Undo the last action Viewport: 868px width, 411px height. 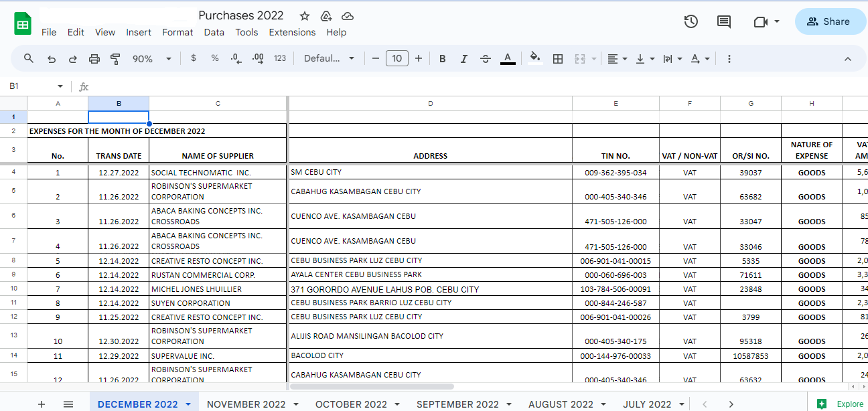(x=52, y=59)
